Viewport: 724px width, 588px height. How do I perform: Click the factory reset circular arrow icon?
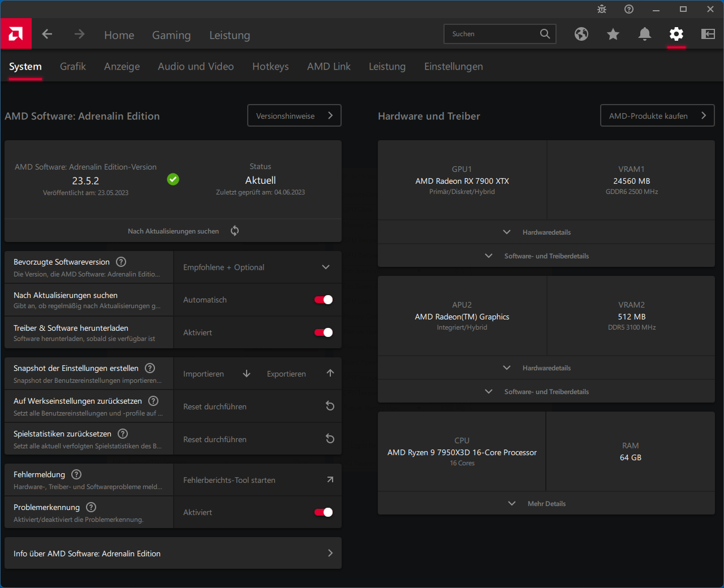[x=330, y=406]
